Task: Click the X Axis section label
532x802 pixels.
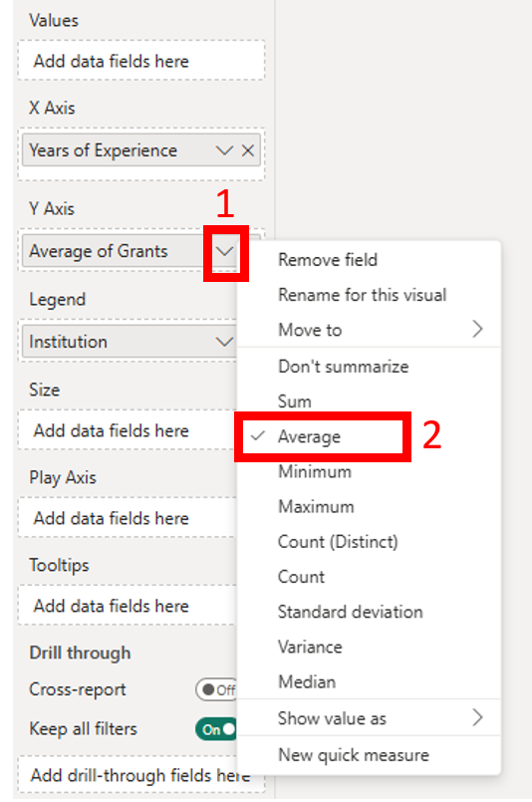Action: click(x=52, y=108)
